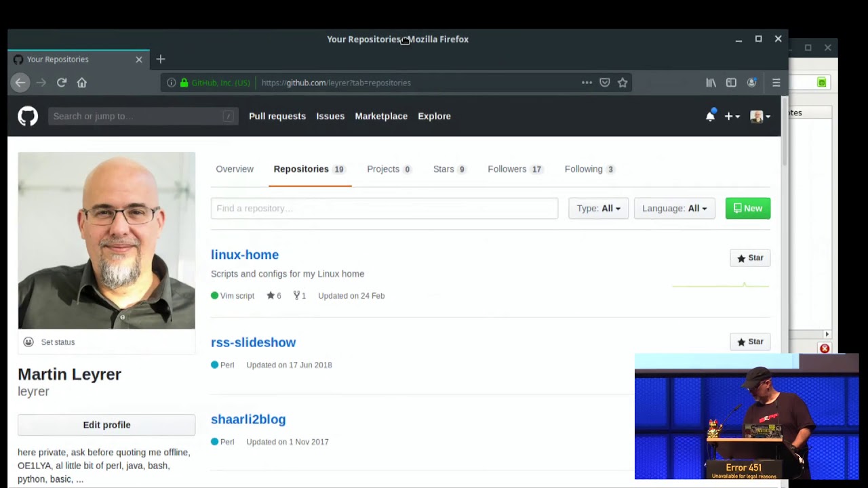Screen dimensions: 868x488
Task: Open Explore in the header
Action: [x=434, y=116]
